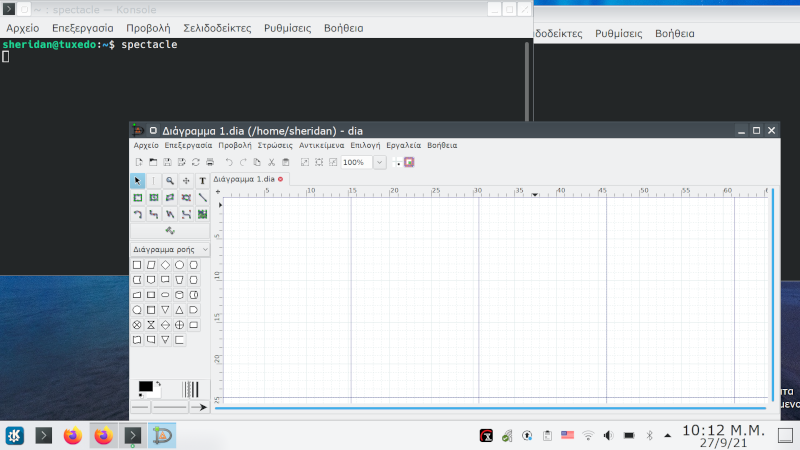Expand the zoom percentage dropdown arrow
This screenshot has width=800, height=450.
point(379,162)
